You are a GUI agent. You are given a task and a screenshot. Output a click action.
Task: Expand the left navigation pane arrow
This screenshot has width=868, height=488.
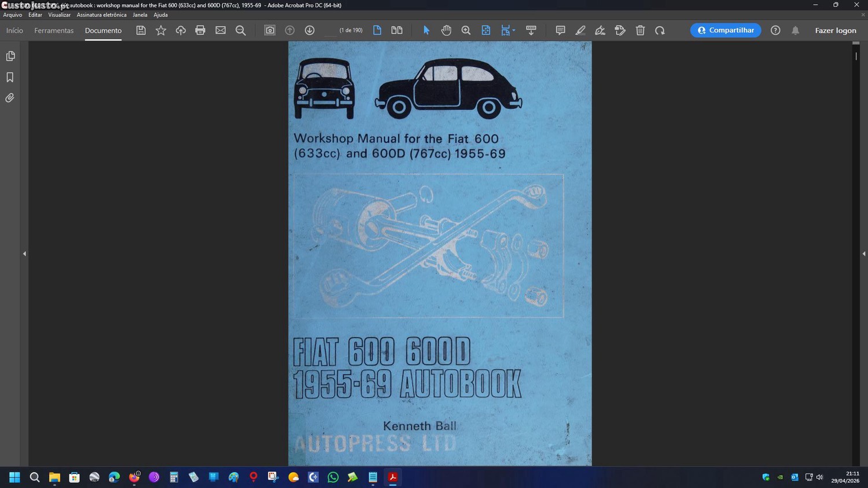tap(24, 254)
